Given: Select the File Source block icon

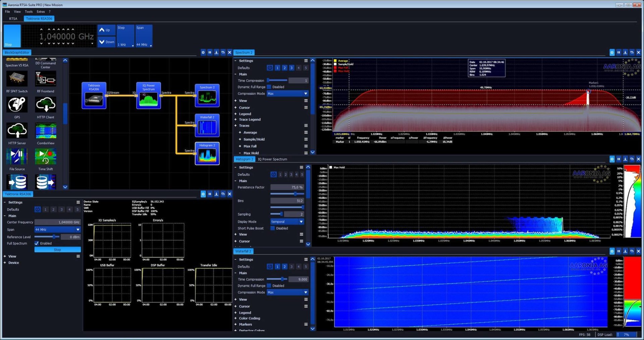Looking at the screenshot, I should 17,156.
